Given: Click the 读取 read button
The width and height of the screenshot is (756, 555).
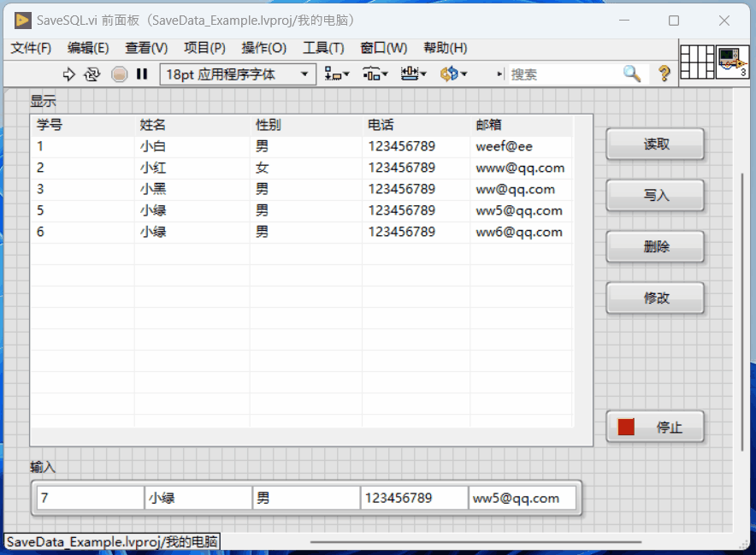Looking at the screenshot, I should coord(654,145).
